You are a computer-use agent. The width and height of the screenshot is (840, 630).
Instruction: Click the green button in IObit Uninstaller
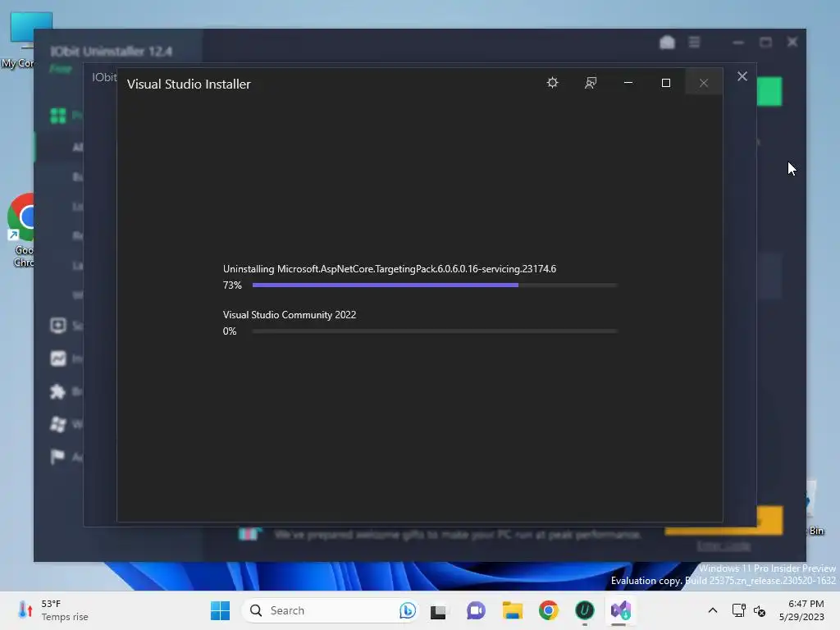point(769,91)
